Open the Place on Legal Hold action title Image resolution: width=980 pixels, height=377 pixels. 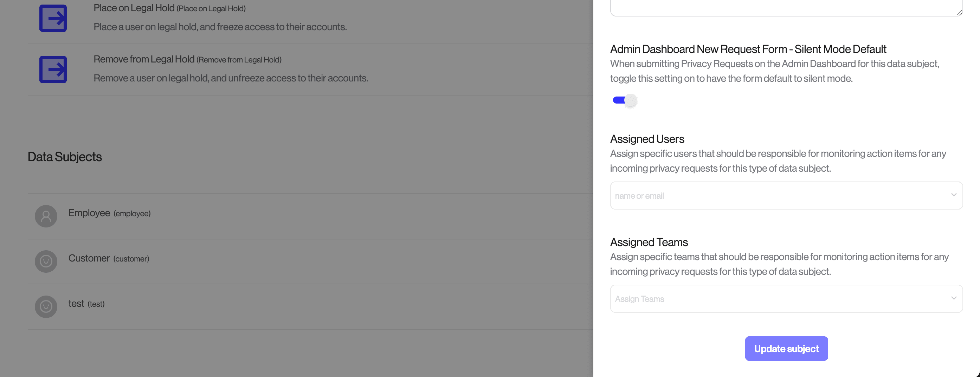(x=134, y=8)
